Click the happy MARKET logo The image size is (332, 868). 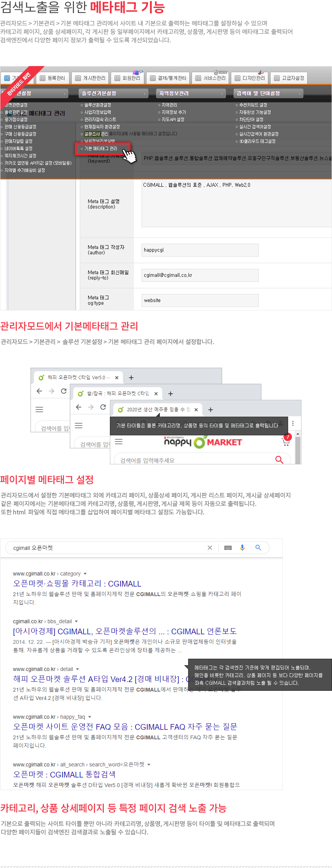coord(203,442)
